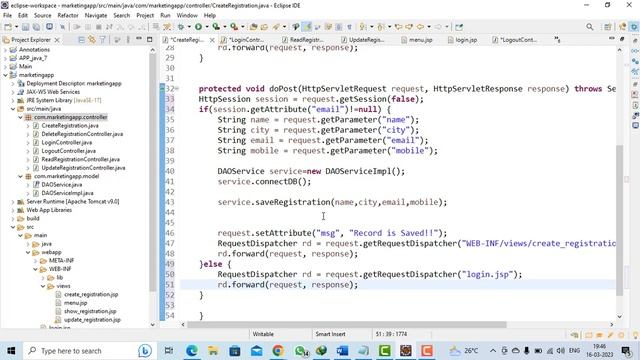Click the Open Perspective icon
This screenshot has width=640, height=360.
608,27
